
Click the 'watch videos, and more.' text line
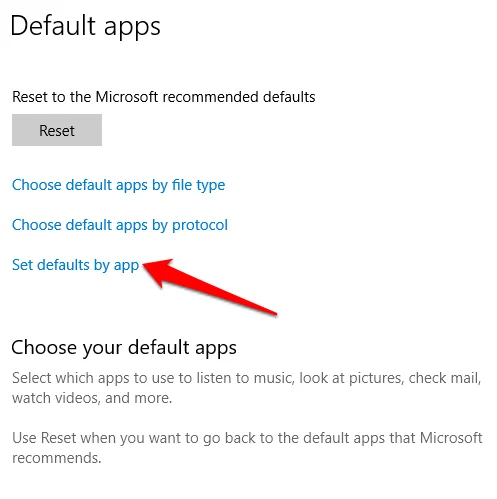pos(92,398)
